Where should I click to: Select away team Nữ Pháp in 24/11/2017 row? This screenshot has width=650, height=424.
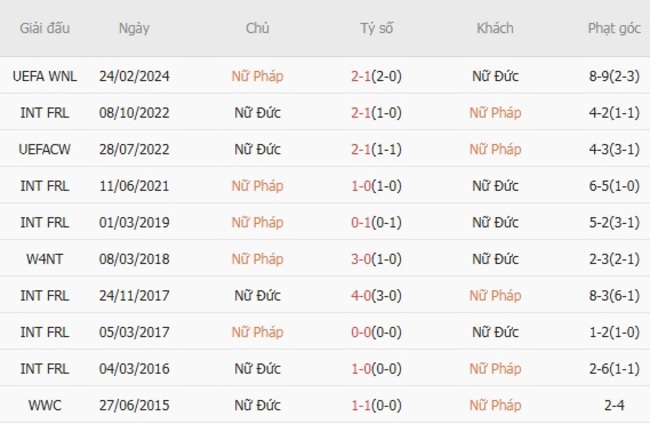tap(495, 295)
